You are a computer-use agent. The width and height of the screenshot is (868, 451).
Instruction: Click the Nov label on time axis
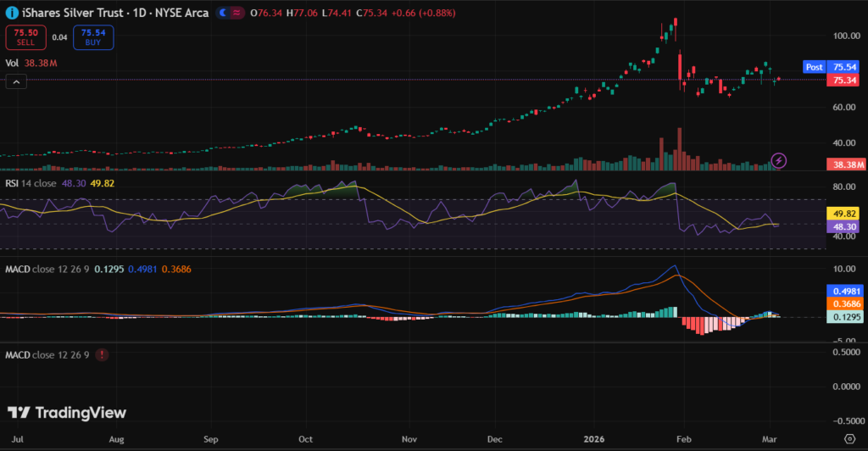409,441
